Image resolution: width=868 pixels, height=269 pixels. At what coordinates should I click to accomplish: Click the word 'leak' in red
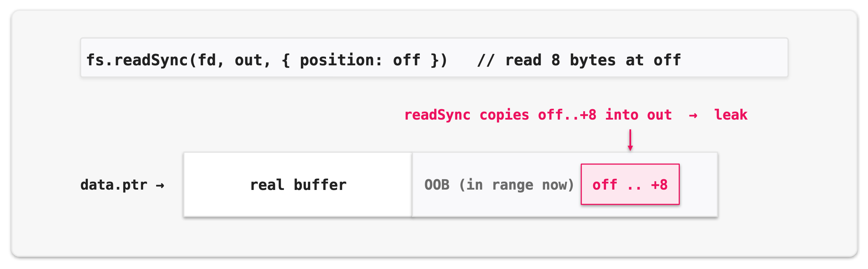(x=731, y=115)
